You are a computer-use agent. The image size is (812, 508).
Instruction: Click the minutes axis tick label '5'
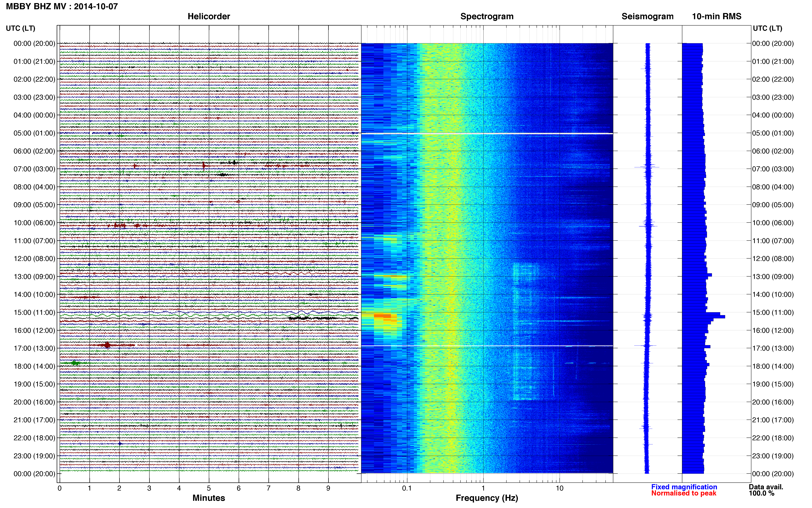point(209,488)
